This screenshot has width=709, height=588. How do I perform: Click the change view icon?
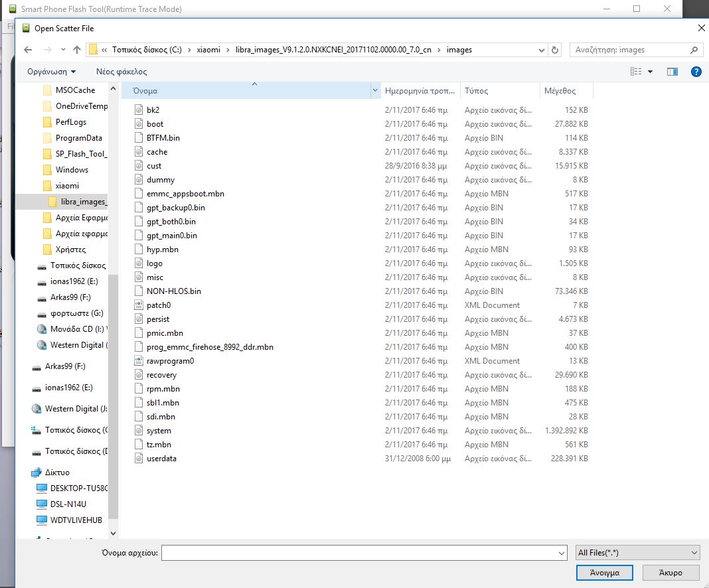(x=636, y=72)
